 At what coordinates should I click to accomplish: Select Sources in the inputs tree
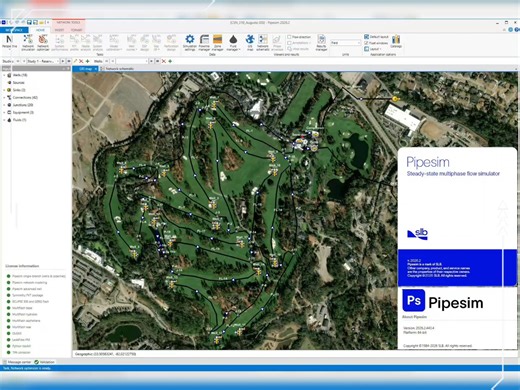pos(18,83)
